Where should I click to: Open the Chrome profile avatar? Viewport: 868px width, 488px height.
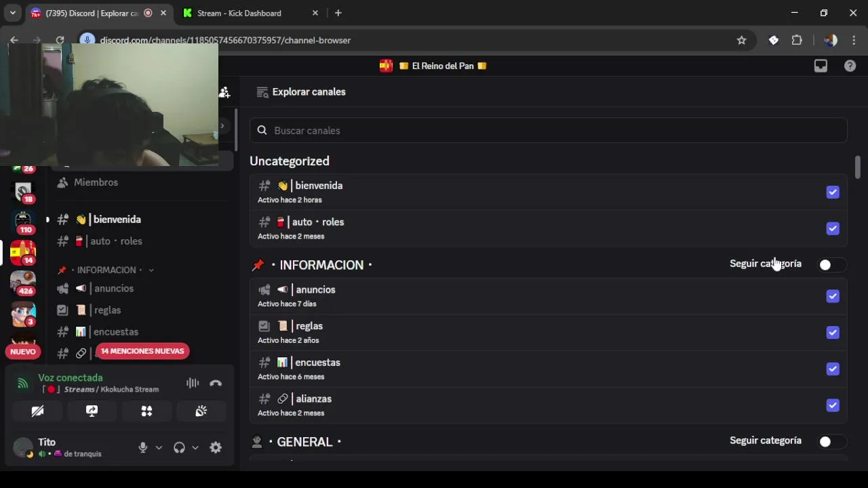click(x=830, y=40)
